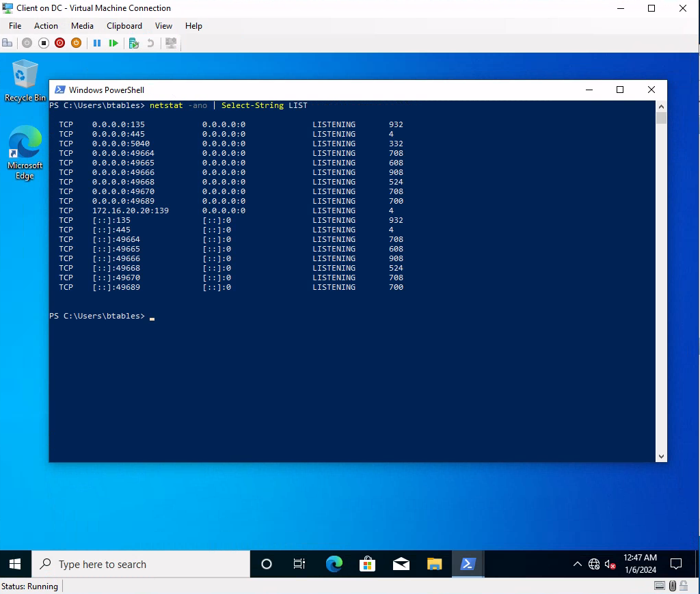Turn off the VM with the black stop icon
700x594 pixels.
tap(43, 43)
